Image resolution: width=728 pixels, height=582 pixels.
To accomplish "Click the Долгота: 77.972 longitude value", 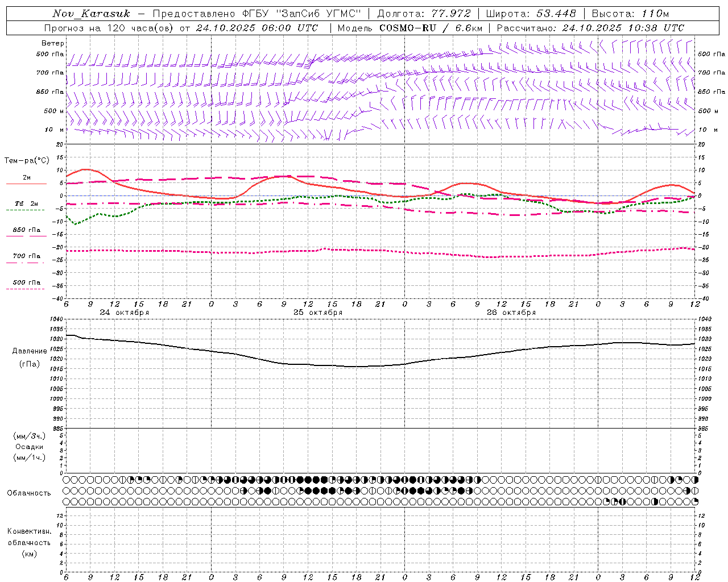I will (x=424, y=14).
